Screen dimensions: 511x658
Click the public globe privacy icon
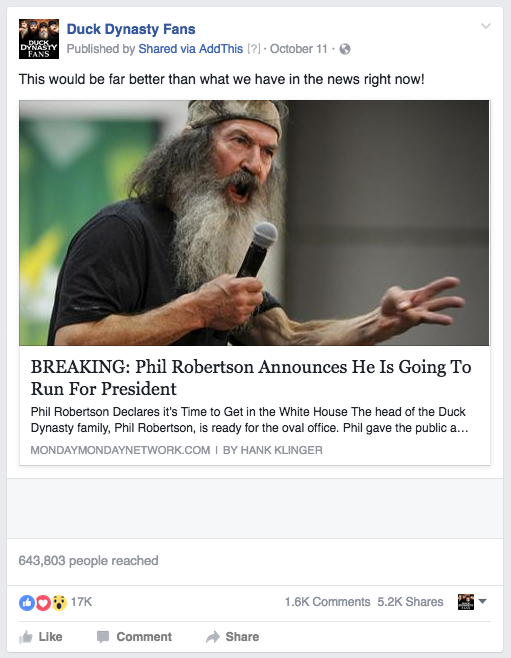coord(345,50)
